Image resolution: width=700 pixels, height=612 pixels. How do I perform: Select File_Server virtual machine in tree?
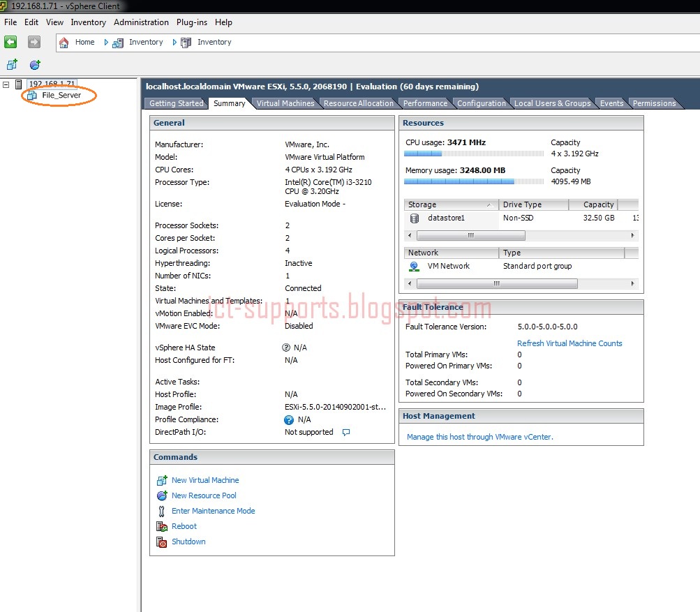click(61, 95)
